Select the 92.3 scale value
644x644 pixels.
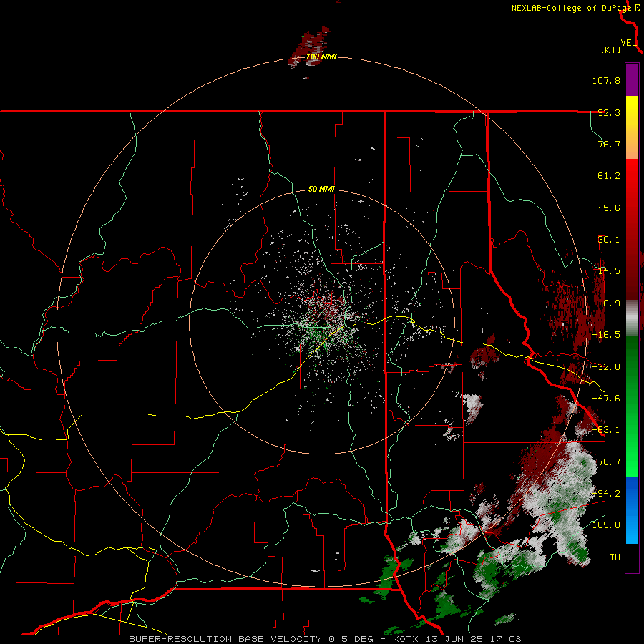[609, 112]
